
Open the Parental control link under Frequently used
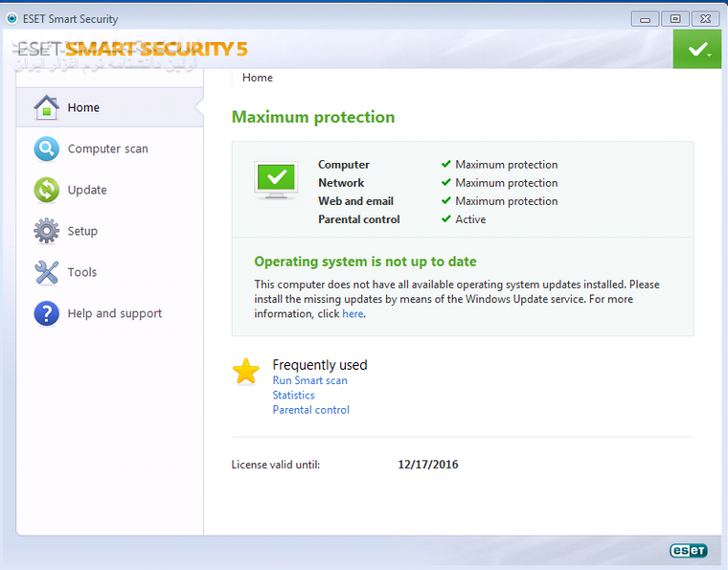[x=310, y=410]
